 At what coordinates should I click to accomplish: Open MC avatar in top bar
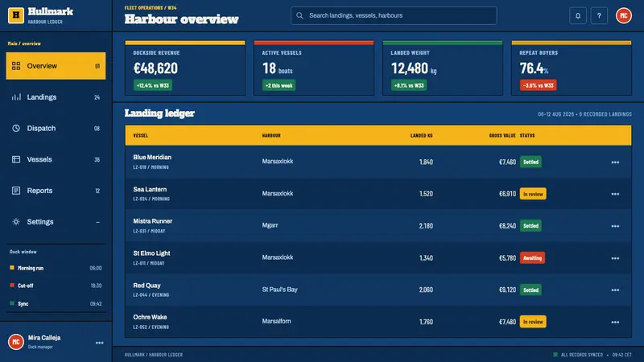623,15
